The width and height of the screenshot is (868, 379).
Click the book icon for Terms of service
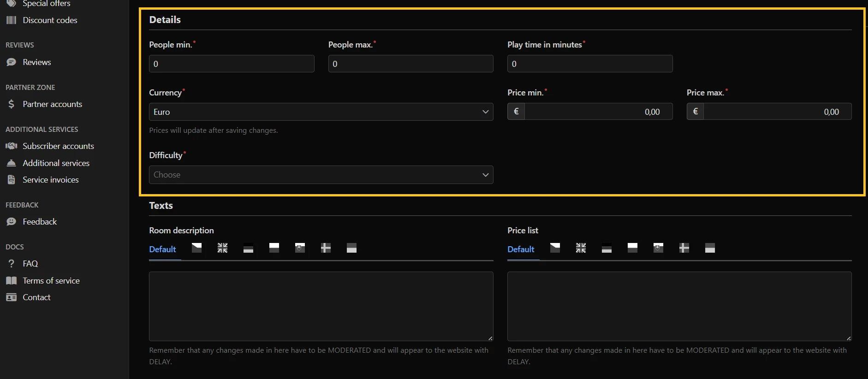11,281
